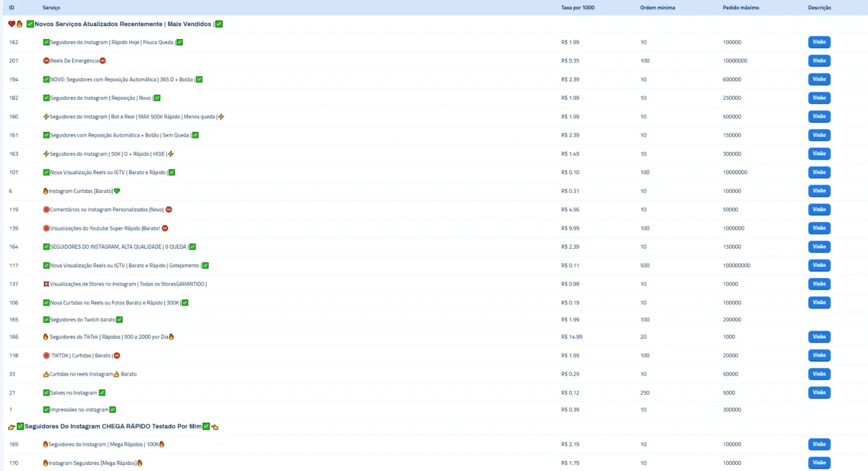Viewport: 868px width, 471px height.
Task: Click the green heart after Instagram Curtidas [Barato]
Action: pyautogui.click(x=117, y=191)
